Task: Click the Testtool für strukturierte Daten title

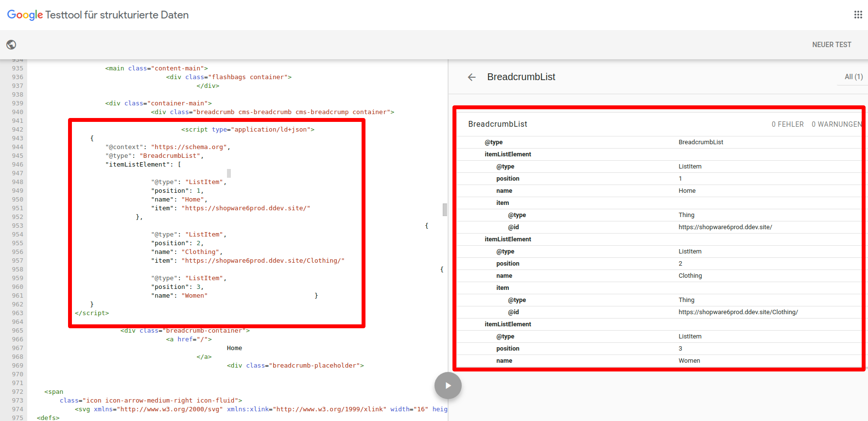Action: (x=117, y=15)
